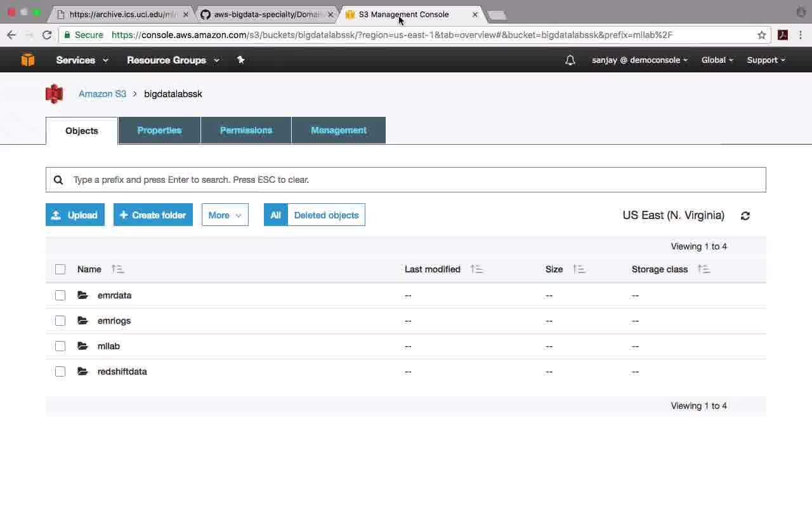This screenshot has width=812, height=508.
Task: Navigate to Amazon S3 breadcrumb link
Action: click(x=102, y=94)
